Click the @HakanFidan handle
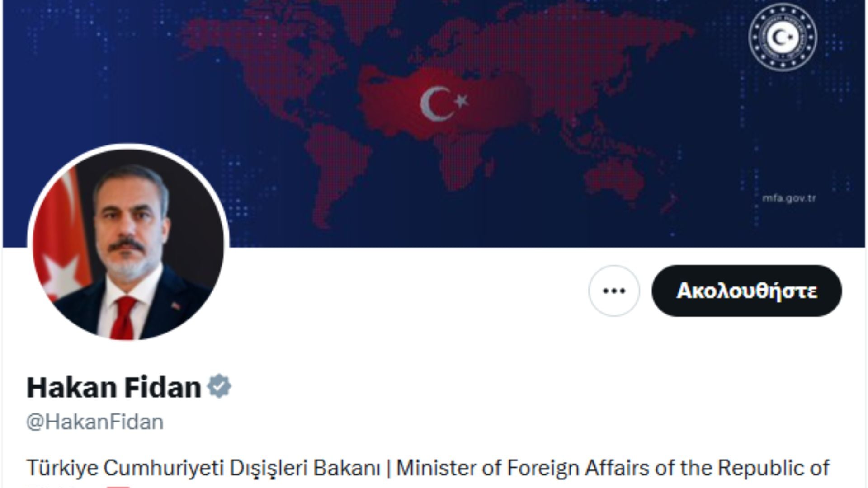The height and width of the screenshot is (488, 868). [x=95, y=422]
